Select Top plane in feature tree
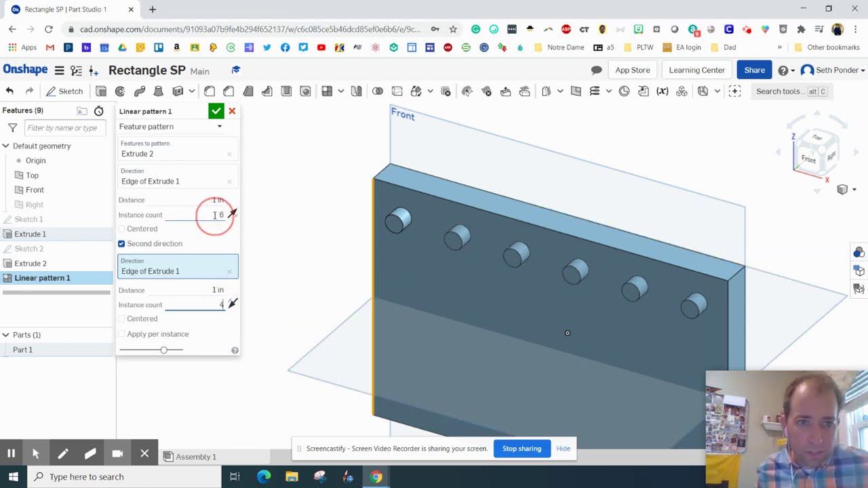 point(32,176)
